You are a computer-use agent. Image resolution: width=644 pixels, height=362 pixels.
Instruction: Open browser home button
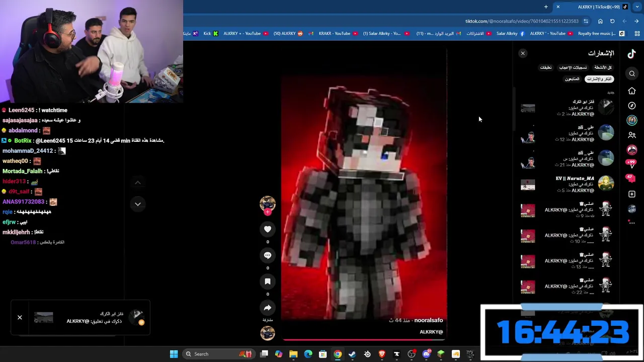600,21
